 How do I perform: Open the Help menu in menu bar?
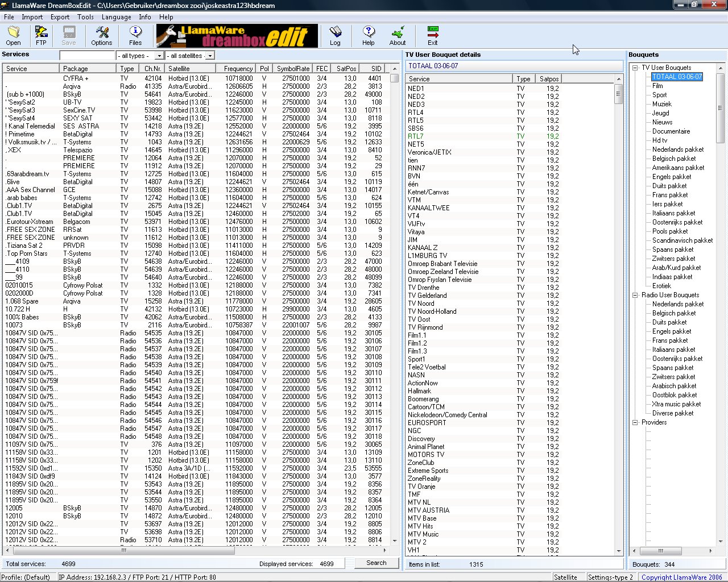click(x=166, y=17)
